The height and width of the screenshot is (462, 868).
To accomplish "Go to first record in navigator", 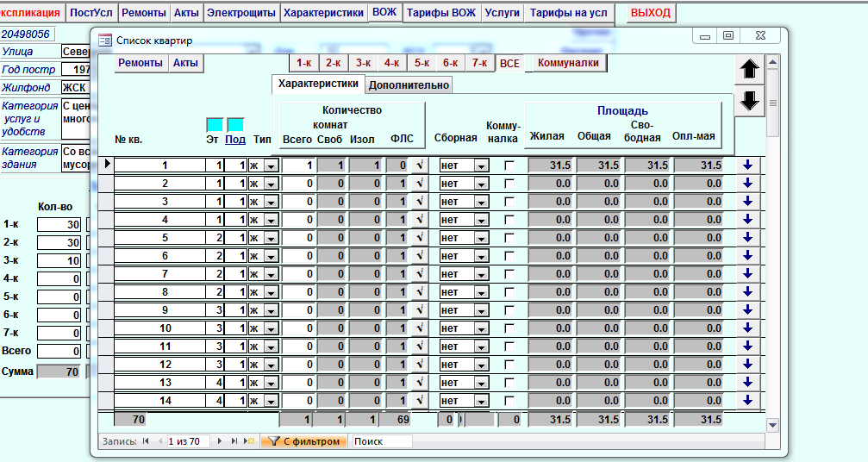I will 146,441.
